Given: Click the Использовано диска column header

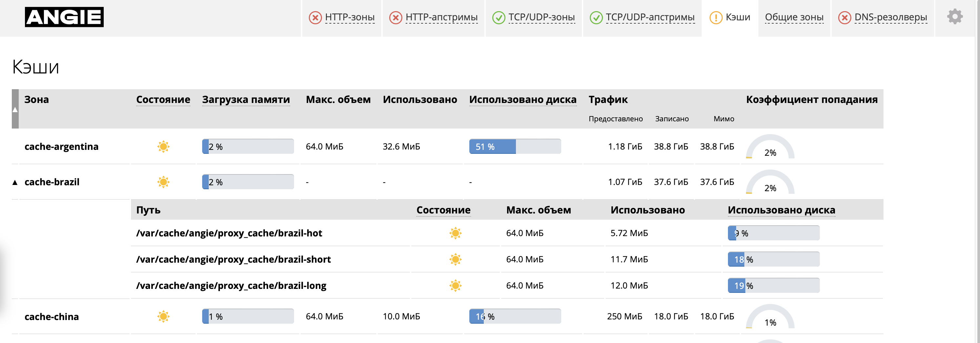Looking at the screenshot, I should [x=523, y=100].
